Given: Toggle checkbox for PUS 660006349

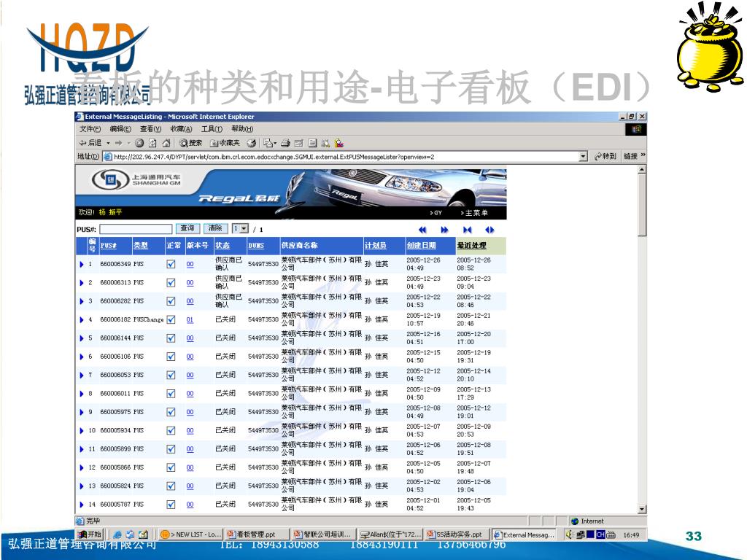Looking at the screenshot, I should click(171, 264).
